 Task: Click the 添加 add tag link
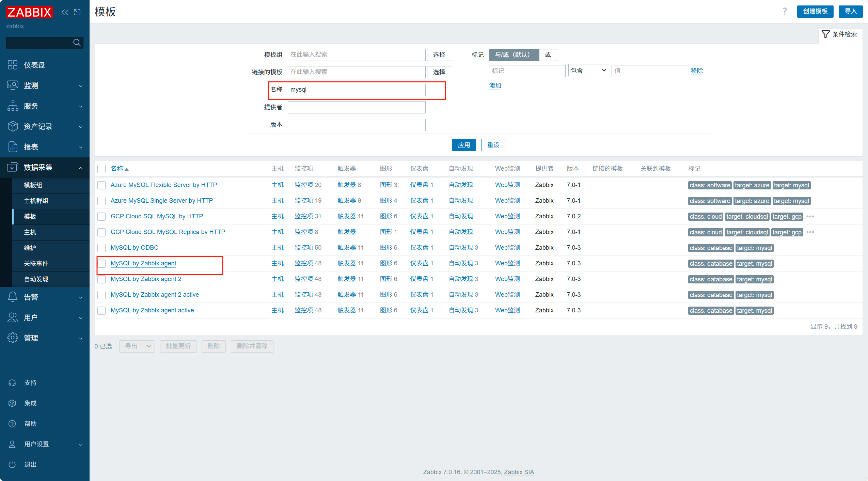pos(495,86)
